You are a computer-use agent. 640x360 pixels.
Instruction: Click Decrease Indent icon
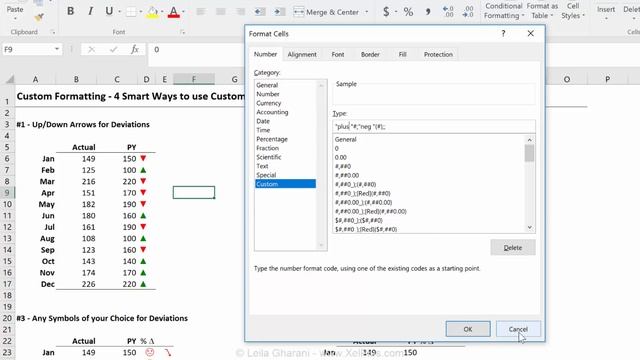(260, 12)
